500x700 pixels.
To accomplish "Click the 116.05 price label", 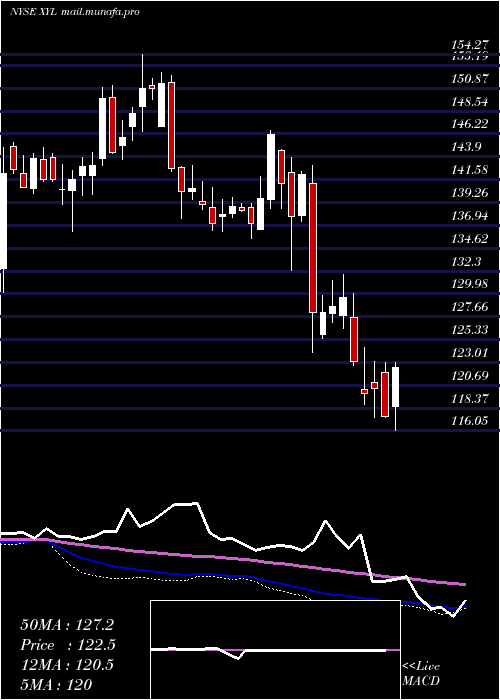I will (469, 421).
